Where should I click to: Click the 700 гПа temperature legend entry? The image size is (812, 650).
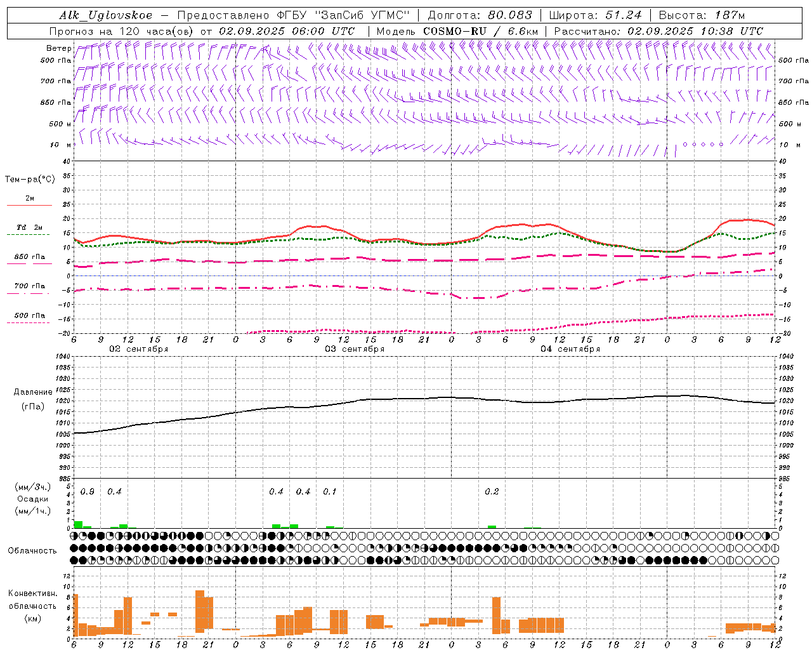point(30,286)
